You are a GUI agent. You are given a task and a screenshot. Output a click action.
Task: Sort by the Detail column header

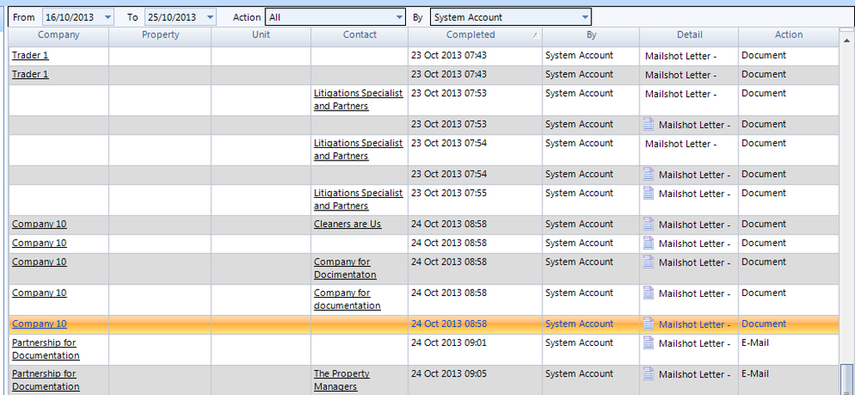pos(689,35)
